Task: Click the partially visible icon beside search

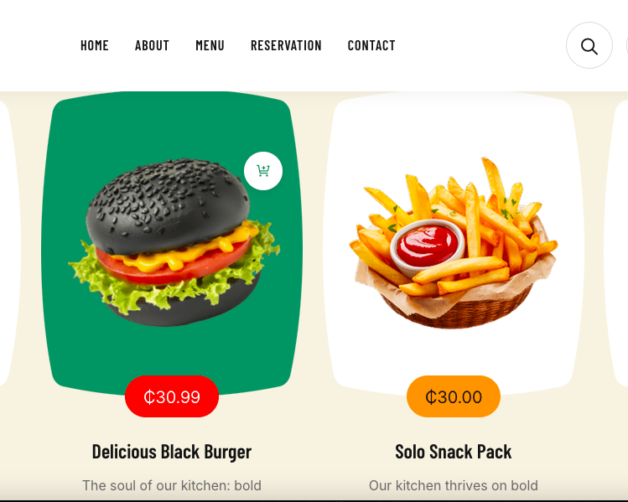Action: click(626, 46)
